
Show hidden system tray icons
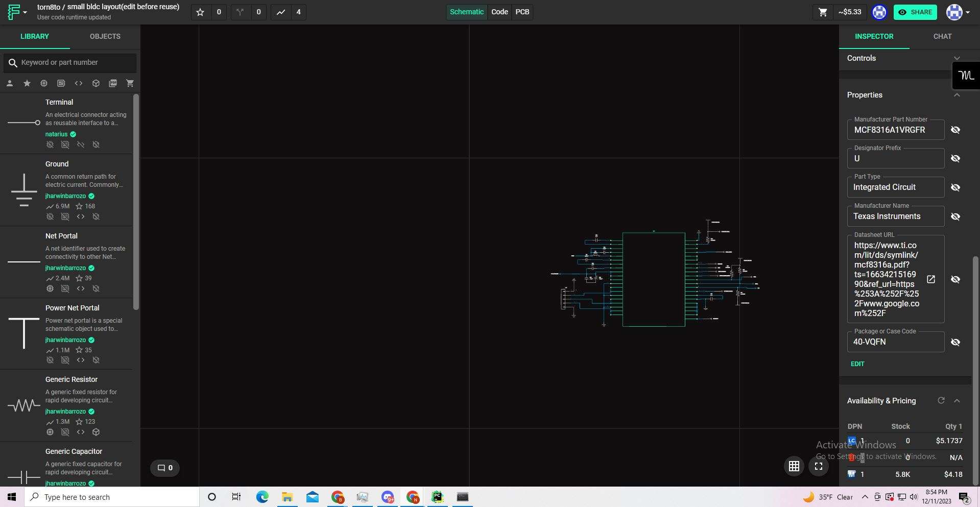point(865,497)
